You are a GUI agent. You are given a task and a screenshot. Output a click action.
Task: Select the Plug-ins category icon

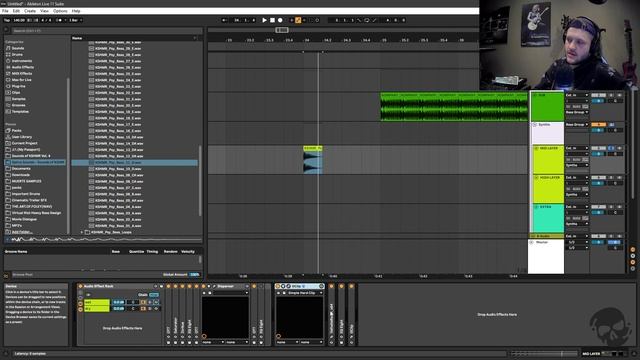click(8, 86)
